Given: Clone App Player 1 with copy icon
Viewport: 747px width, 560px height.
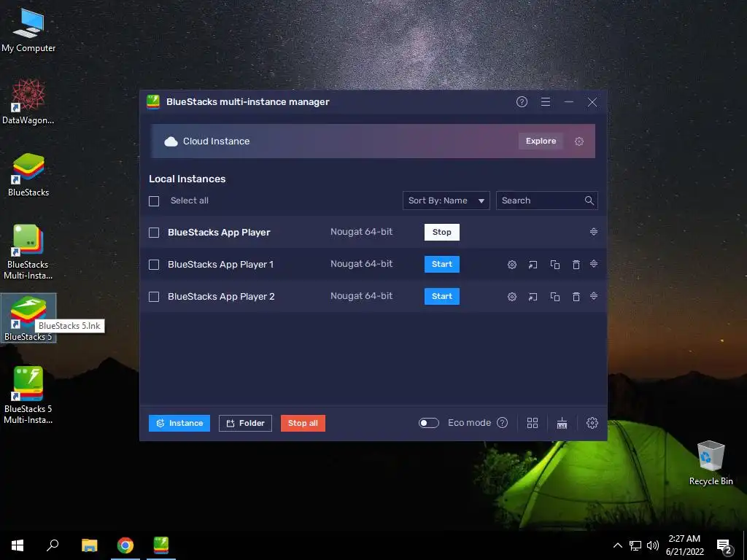Looking at the screenshot, I should [554, 265].
